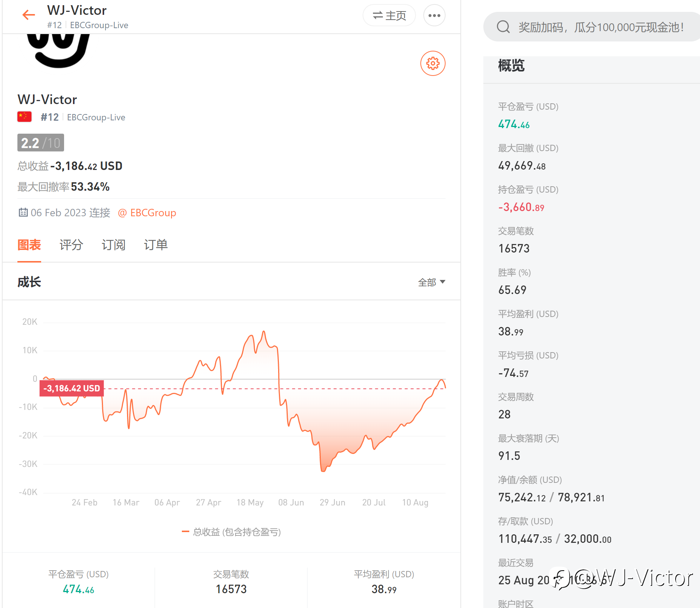Click the 最大回撤率 53.34% value
The height and width of the screenshot is (608, 700).
point(90,187)
